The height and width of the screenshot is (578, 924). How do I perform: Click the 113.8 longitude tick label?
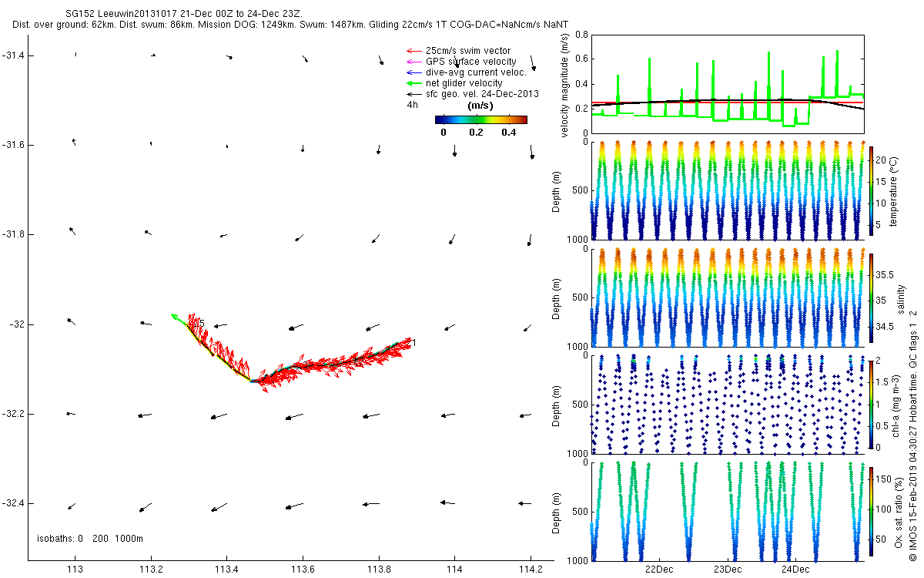point(379,570)
